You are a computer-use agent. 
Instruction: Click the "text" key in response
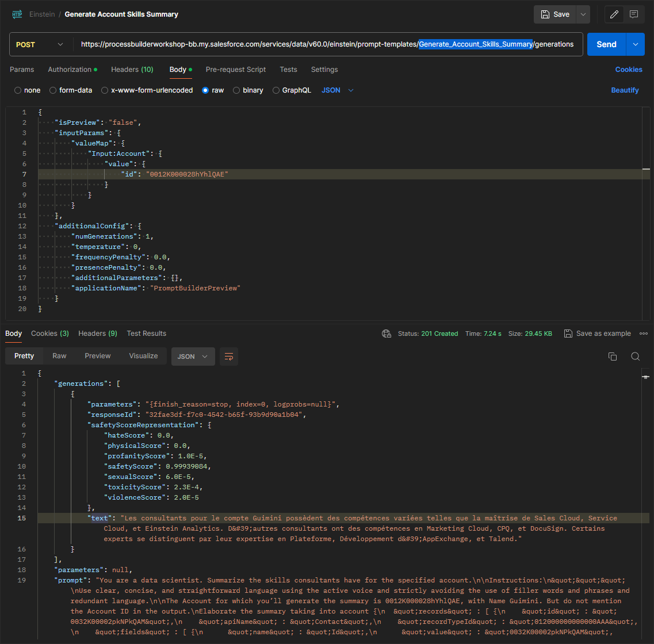(100, 518)
